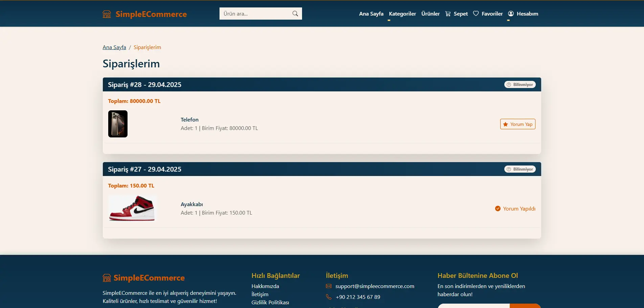The width and height of the screenshot is (644, 308).
Task: Click Bilinmiyor status badge on order #28
Action: [x=520, y=85]
